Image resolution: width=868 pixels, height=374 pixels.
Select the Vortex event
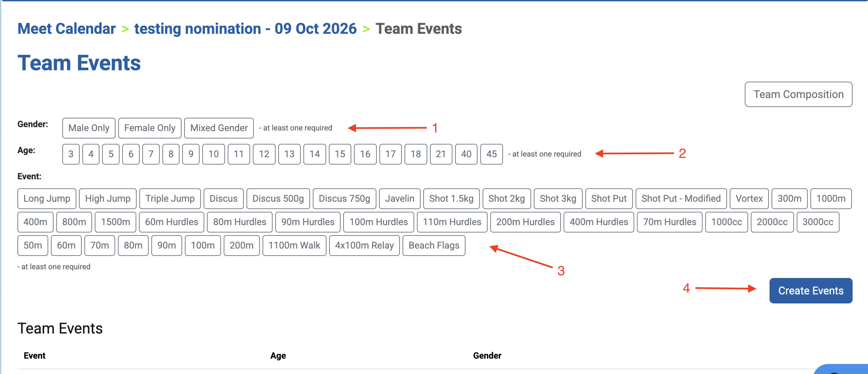click(x=749, y=199)
